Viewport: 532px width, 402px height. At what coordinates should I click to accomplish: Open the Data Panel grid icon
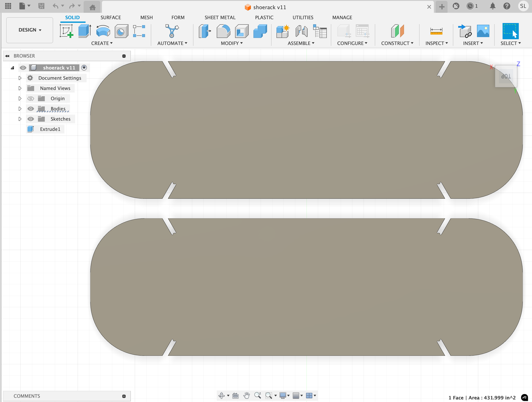[8, 6]
